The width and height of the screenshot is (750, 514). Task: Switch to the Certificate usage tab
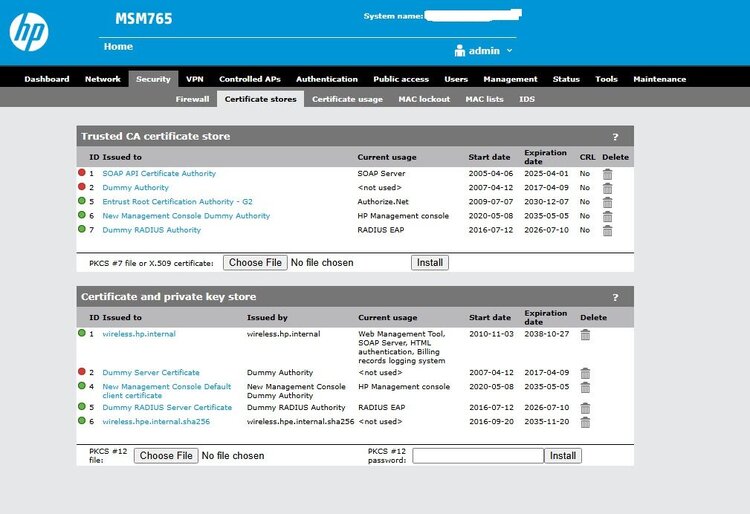click(347, 99)
